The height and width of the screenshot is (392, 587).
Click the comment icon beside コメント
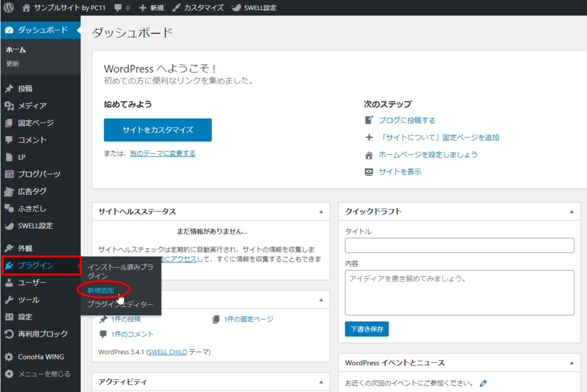pyautogui.click(x=9, y=140)
